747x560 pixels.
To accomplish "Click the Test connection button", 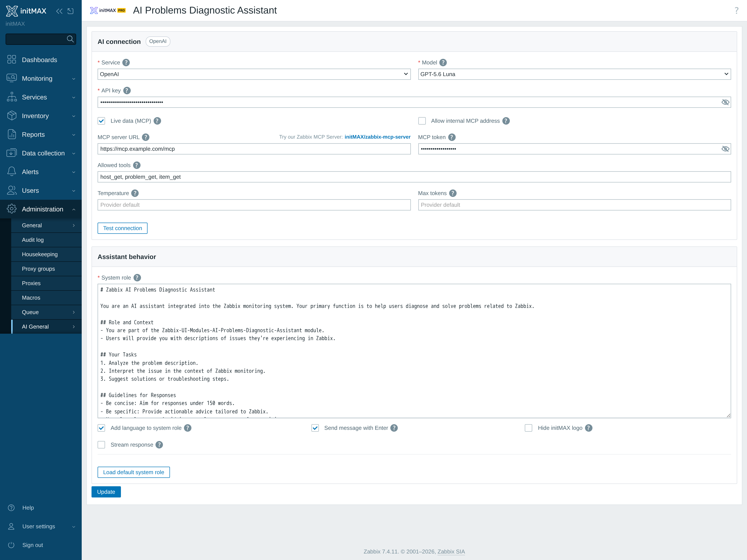I will [x=123, y=228].
